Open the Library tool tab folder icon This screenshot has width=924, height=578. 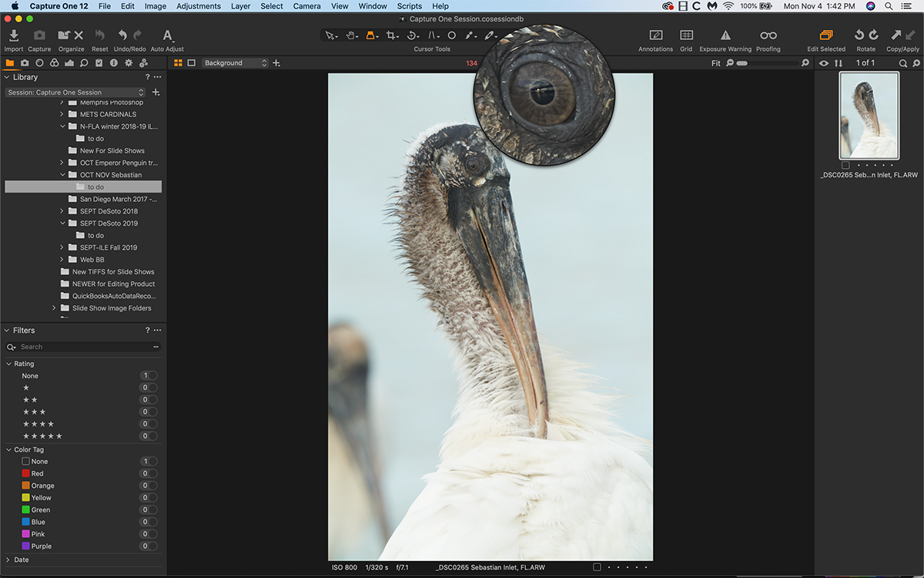10,63
